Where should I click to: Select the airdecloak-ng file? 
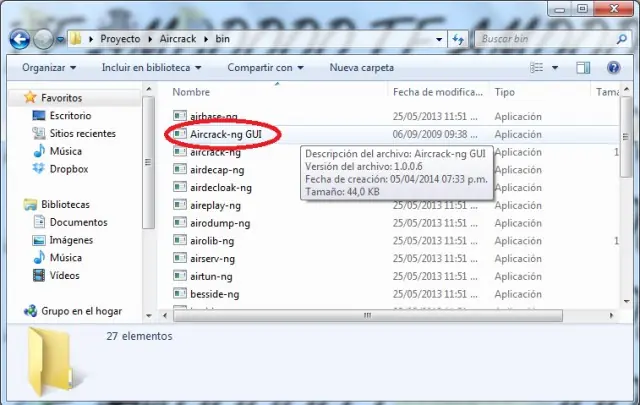coord(221,188)
